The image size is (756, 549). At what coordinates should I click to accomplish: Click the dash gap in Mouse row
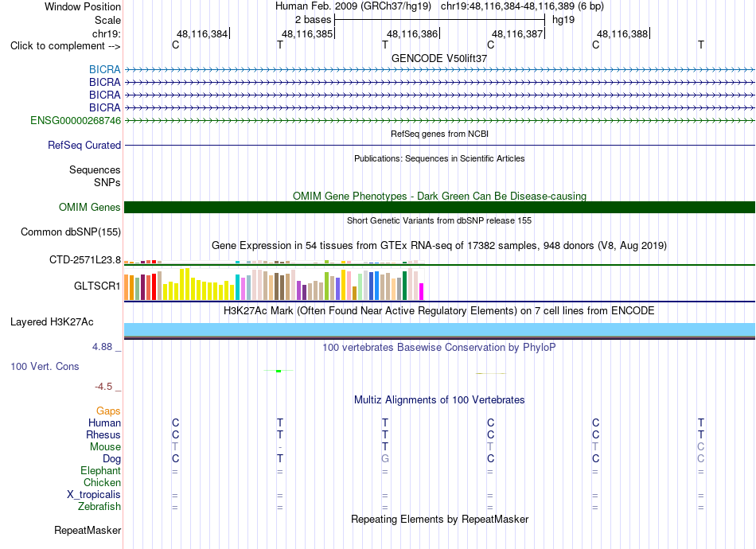(279, 447)
